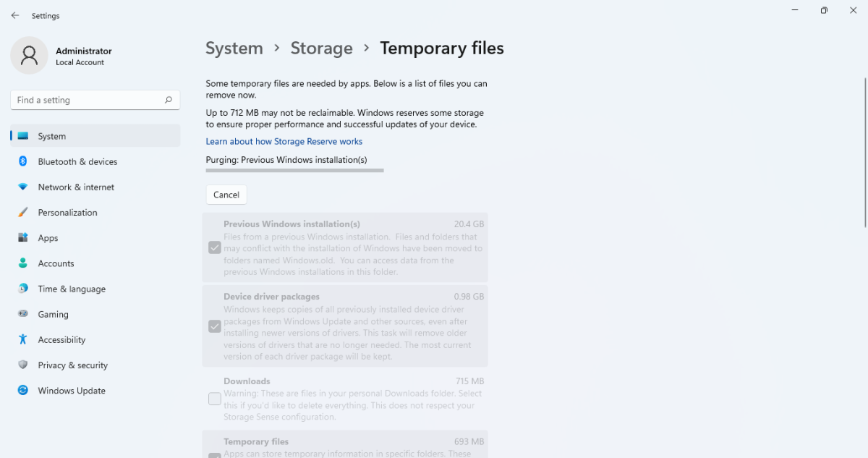
Task: Uncheck the Device driver packages option
Action: pos(214,326)
